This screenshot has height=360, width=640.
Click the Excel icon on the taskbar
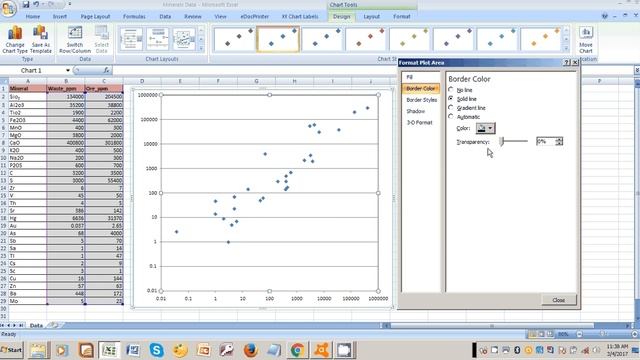[x=109, y=350]
